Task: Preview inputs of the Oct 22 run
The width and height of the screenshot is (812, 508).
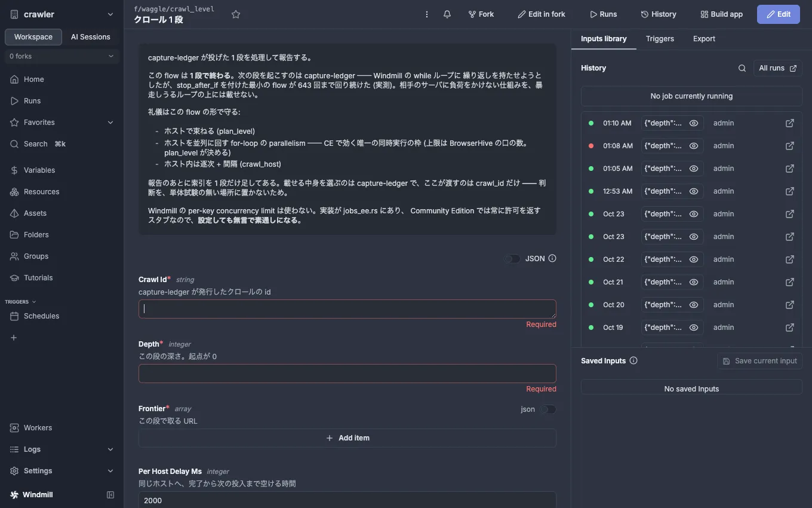Action: pyautogui.click(x=694, y=259)
